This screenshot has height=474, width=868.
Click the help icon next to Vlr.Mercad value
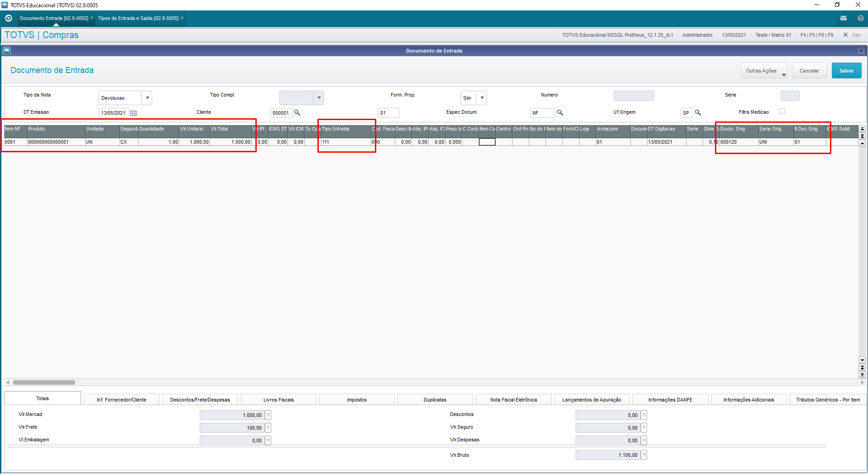pos(268,415)
